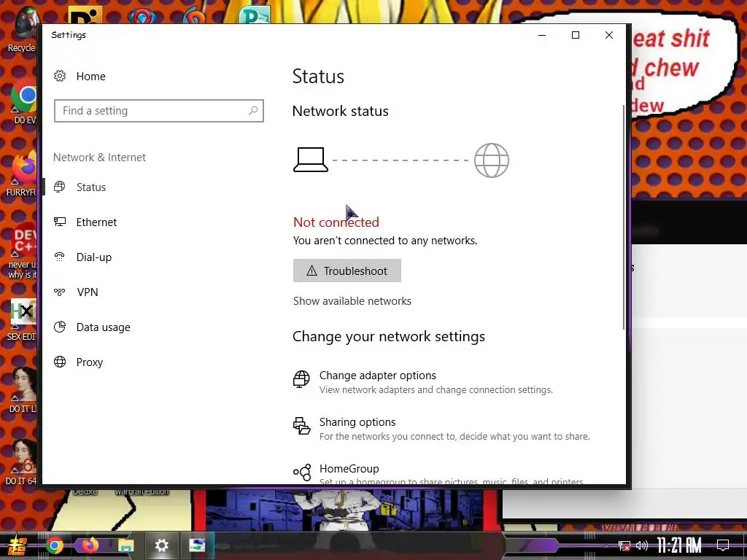Open File Explorer from the taskbar
The height and width of the screenshot is (560, 747).
[x=125, y=545]
